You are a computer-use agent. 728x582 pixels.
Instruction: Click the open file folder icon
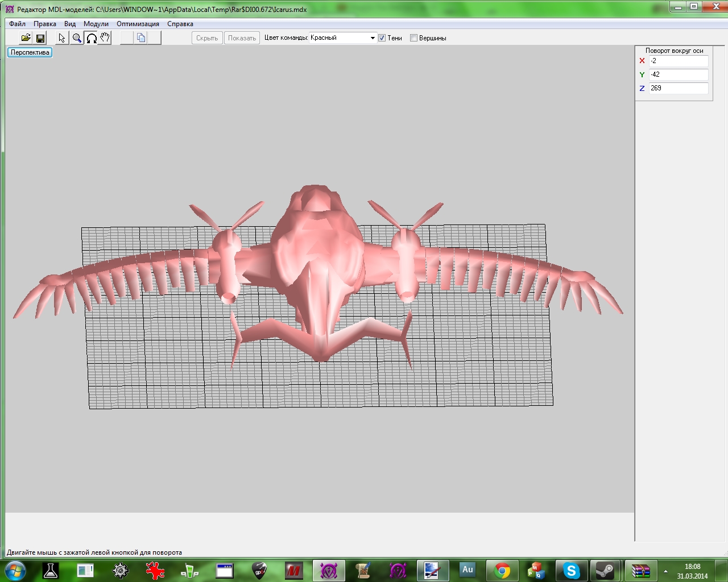tap(26, 38)
